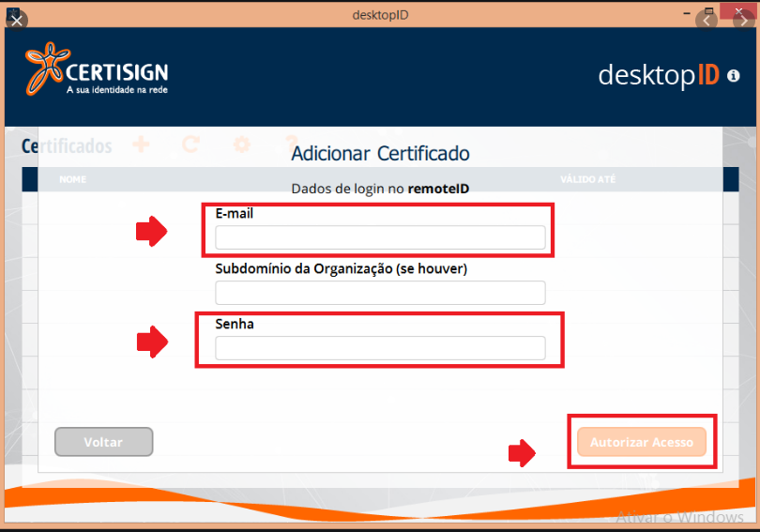Screen dimensions: 760x532
Task: Go to previous image arrow
Action: 707,21
